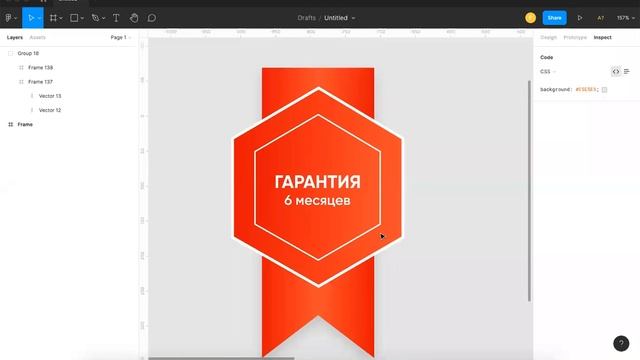Toggle the table view icon
Image resolution: width=640 pixels, height=360 pixels.
(627, 71)
